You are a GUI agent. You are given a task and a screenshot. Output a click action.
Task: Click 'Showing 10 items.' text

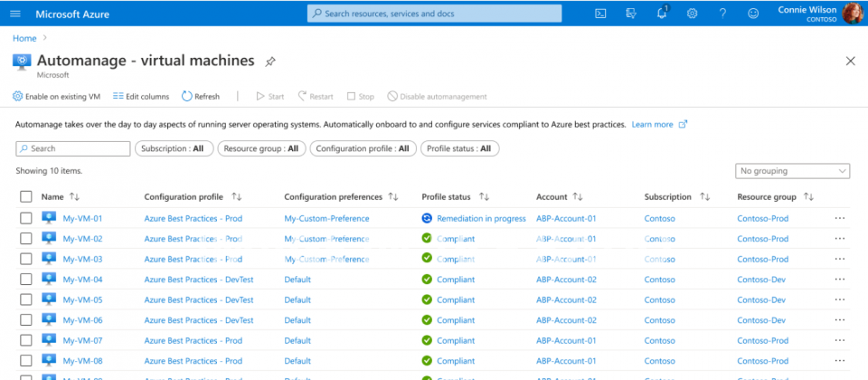(49, 171)
